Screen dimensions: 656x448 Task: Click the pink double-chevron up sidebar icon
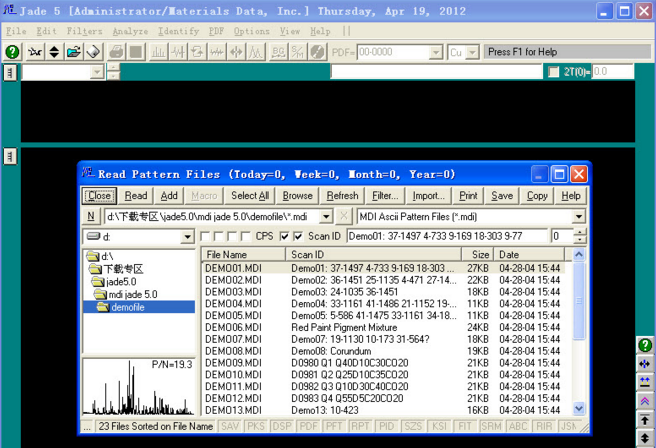[645, 401]
